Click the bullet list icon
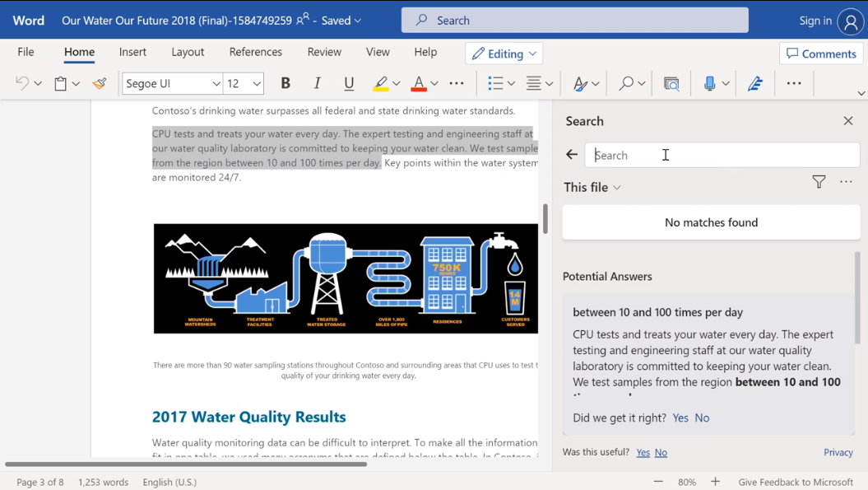The height and width of the screenshot is (490, 868). (495, 83)
